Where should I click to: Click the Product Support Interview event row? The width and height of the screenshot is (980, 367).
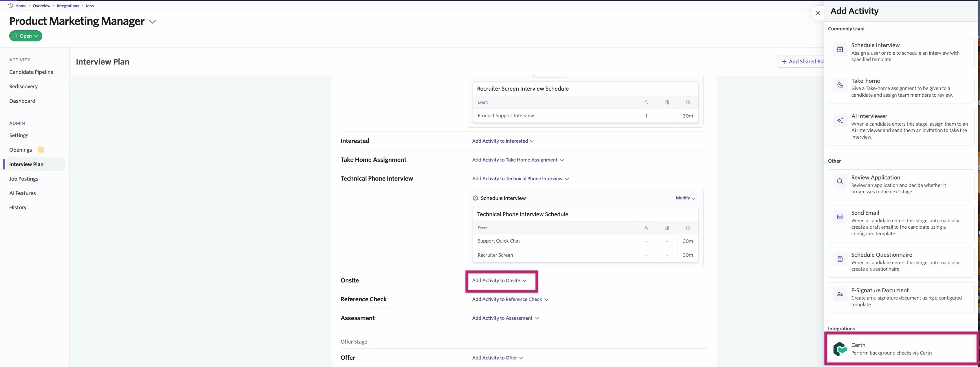click(586, 115)
